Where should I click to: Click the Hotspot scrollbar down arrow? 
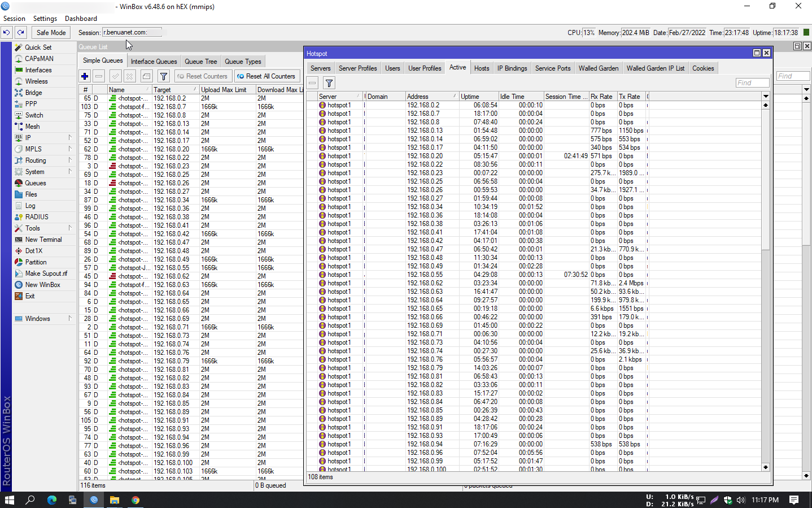766,467
